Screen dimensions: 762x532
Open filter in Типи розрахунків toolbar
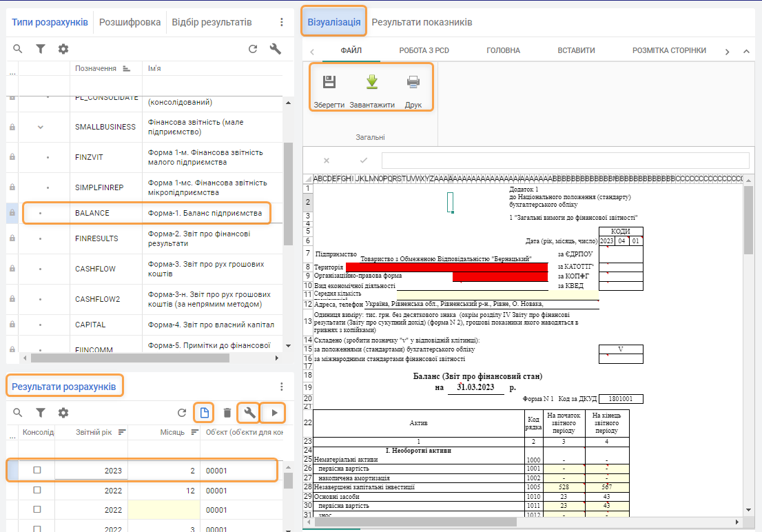41,49
